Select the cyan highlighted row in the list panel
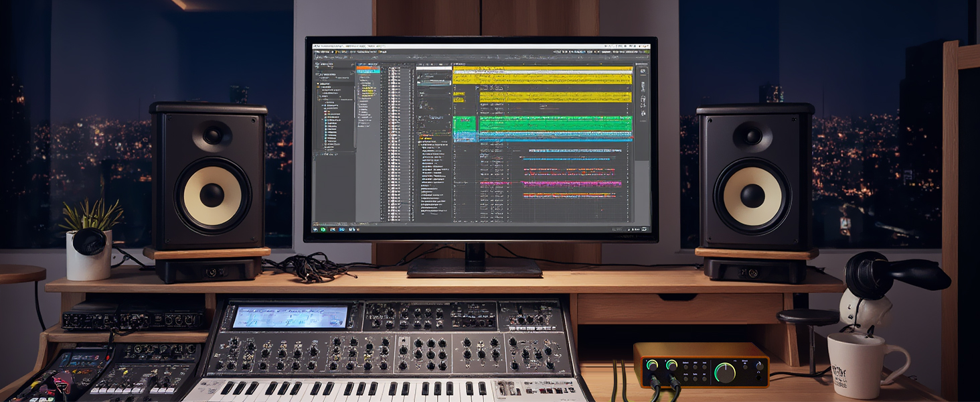The image size is (980, 402). point(367,71)
